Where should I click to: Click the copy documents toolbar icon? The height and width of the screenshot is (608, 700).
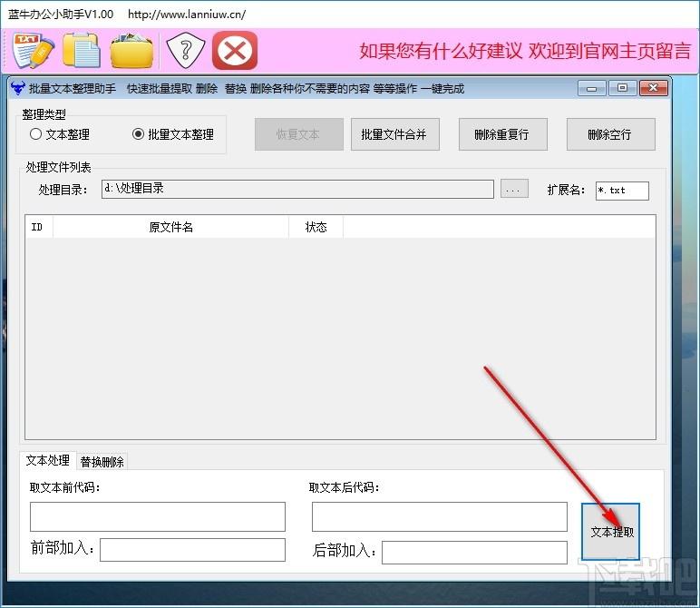coord(82,50)
